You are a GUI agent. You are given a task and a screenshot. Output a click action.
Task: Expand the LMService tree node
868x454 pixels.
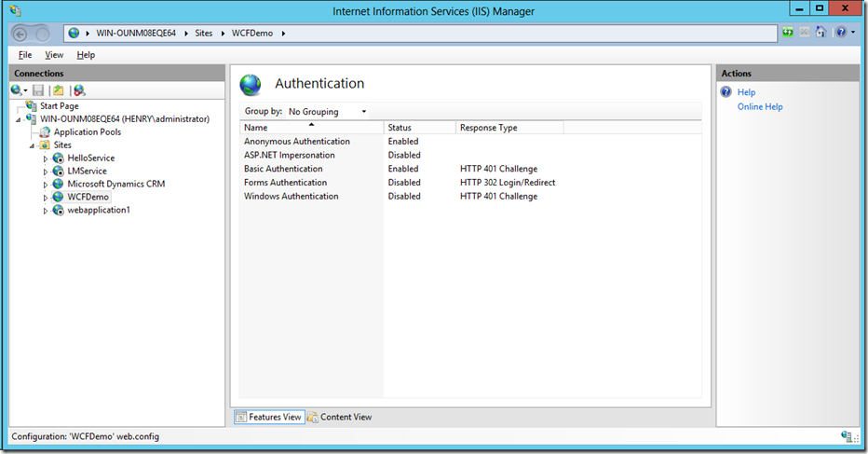[46, 172]
